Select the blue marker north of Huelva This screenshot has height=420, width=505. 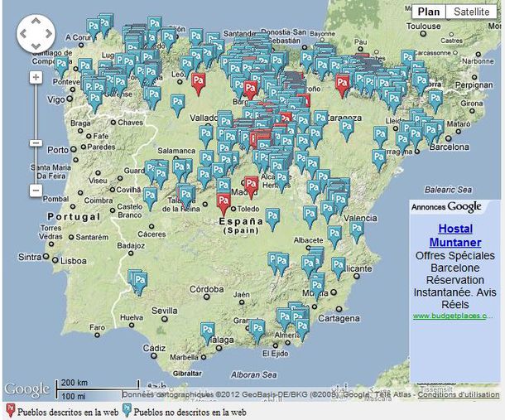[x=139, y=282]
